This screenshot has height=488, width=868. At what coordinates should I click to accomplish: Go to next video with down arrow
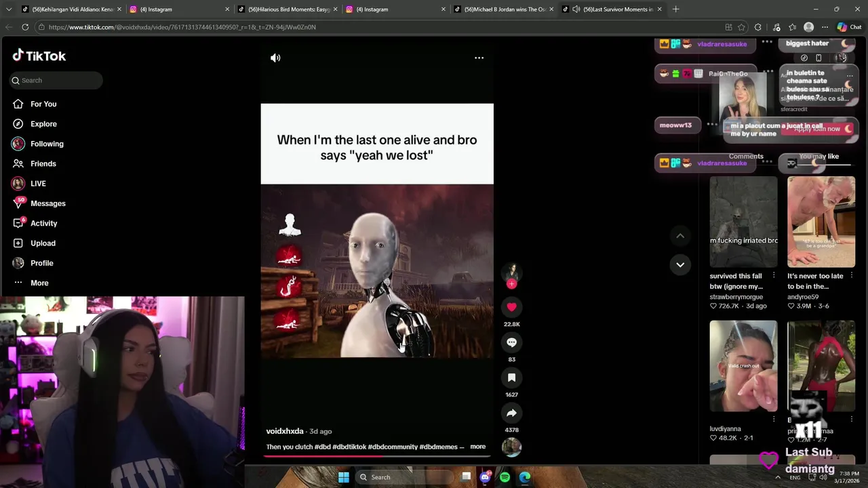(680, 264)
